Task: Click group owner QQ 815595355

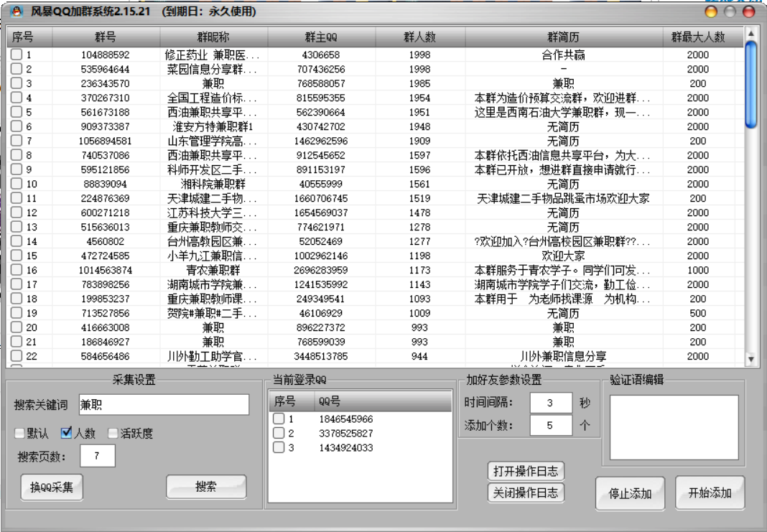Action: click(321, 98)
